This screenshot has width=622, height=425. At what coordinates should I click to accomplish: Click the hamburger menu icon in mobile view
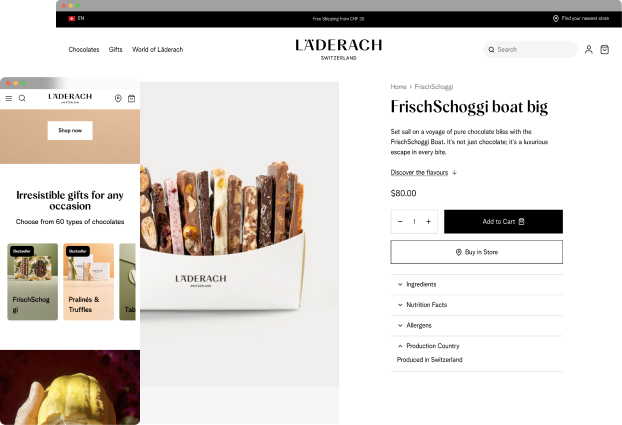point(9,98)
